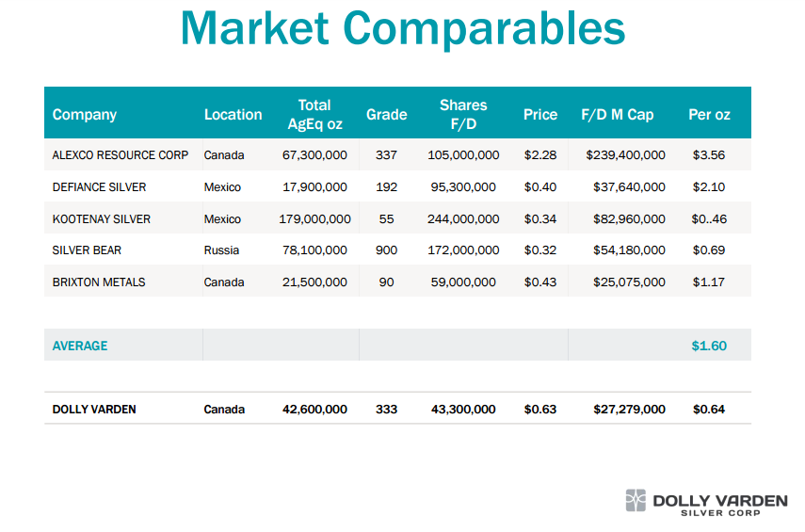Viewport: 805px width, 532px height.
Task: Click Silver Bear price $0.32
Action: coord(540,250)
